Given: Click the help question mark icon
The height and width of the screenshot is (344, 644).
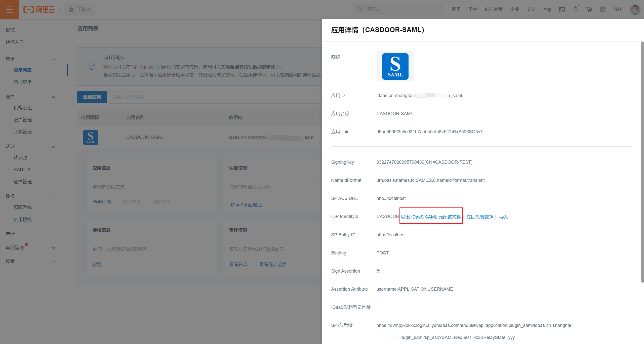Looking at the screenshot, I should tap(602, 9).
